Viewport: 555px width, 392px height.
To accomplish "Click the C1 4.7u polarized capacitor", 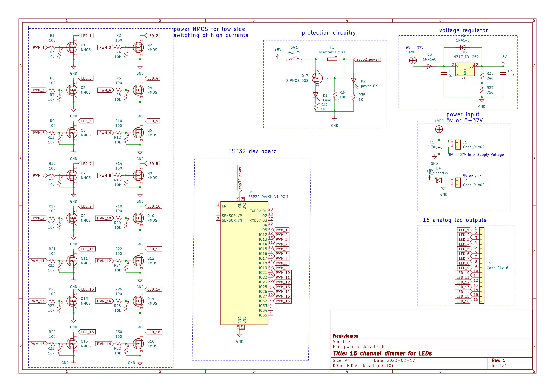I will [x=439, y=147].
